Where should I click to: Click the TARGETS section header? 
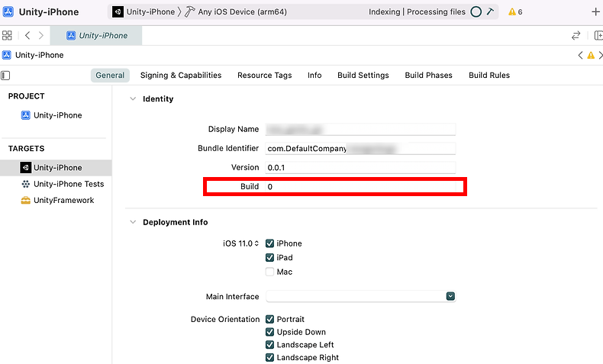click(x=26, y=148)
